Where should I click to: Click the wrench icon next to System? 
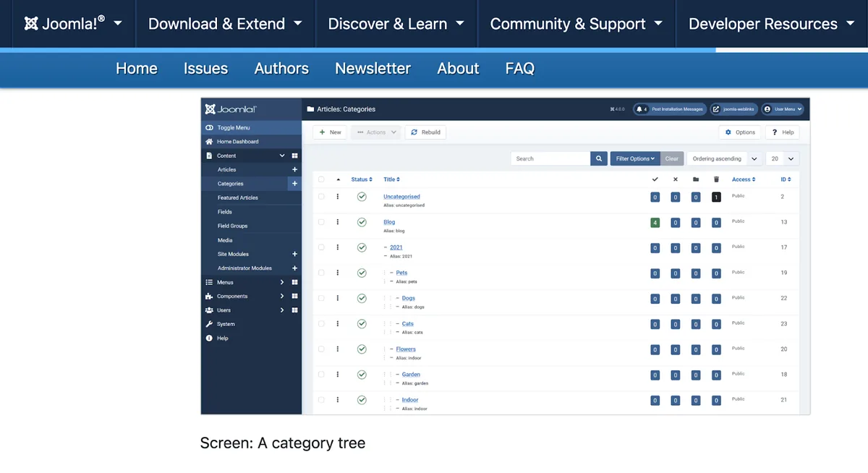click(209, 324)
